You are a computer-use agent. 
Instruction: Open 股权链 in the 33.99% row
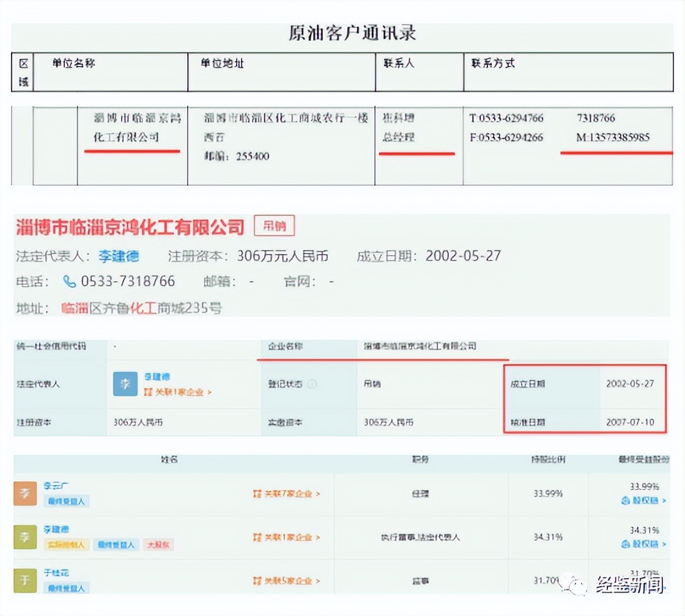(643, 501)
